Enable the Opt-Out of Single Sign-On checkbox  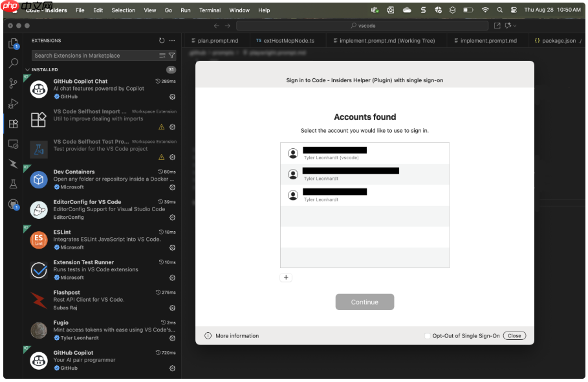coord(428,336)
